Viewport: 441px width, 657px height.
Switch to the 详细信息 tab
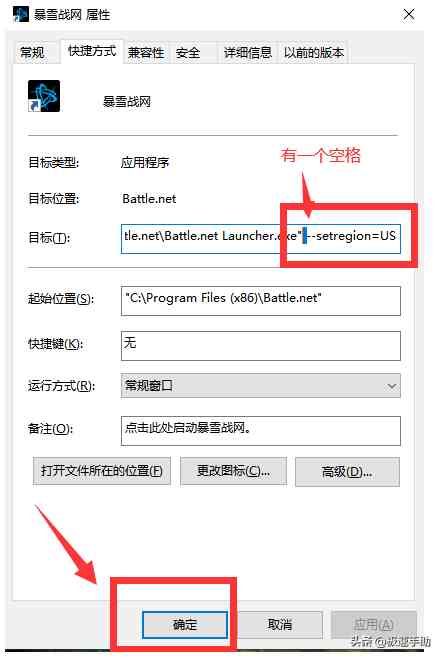[248, 53]
